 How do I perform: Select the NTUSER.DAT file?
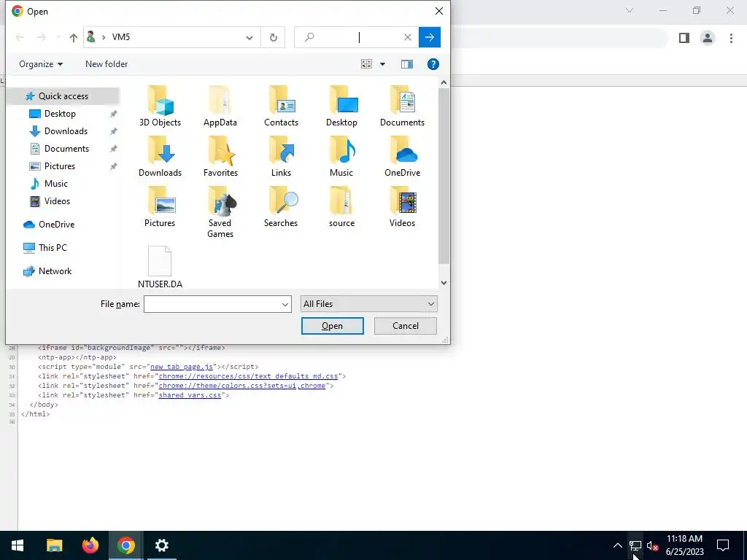pos(160,267)
